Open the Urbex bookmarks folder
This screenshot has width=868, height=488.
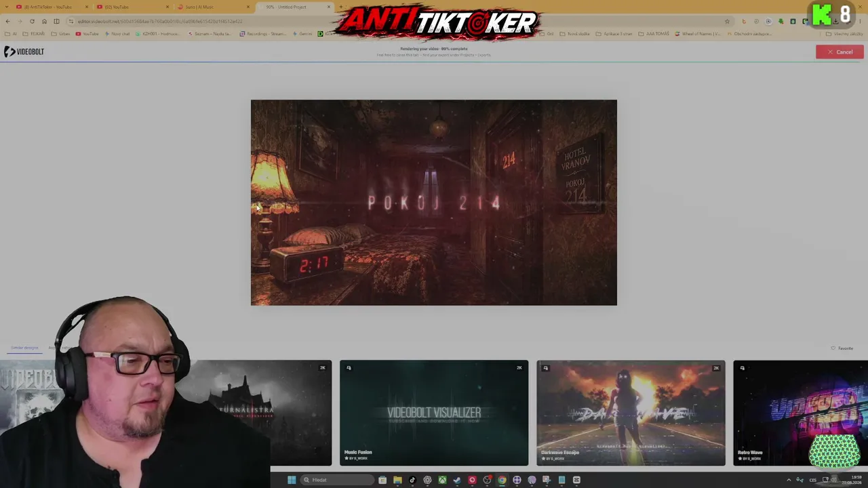pyautogui.click(x=61, y=34)
